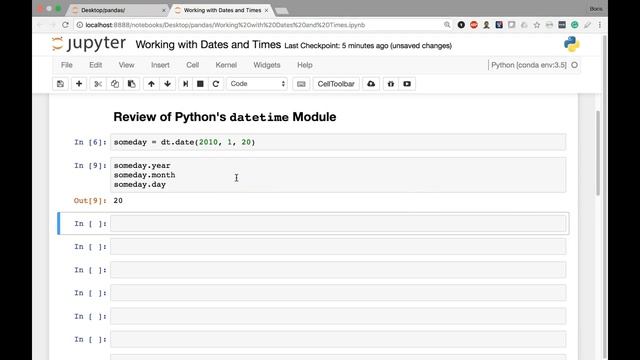
Task: Paste cells below icon
Action: [131, 84]
